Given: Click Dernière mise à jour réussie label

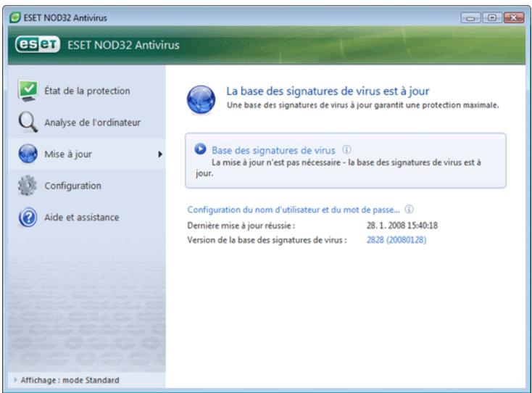Looking at the screenshot, I should point(241,226).
